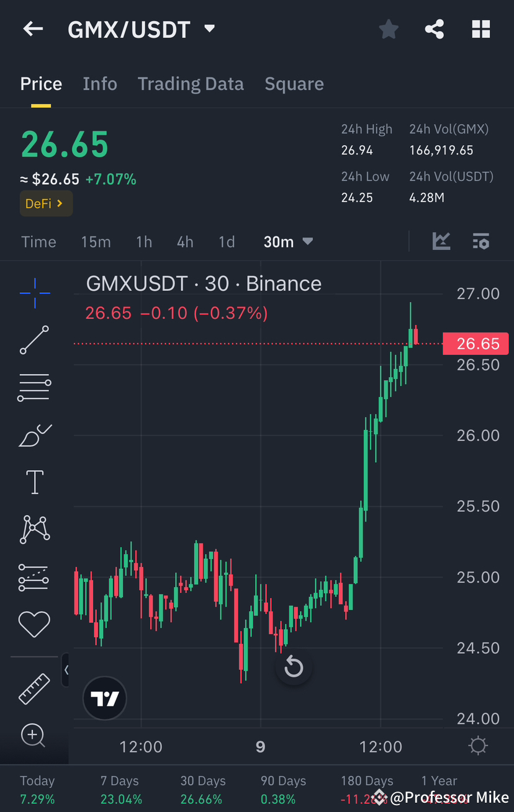Switch to the Trading Data tab

coord(191,84)
